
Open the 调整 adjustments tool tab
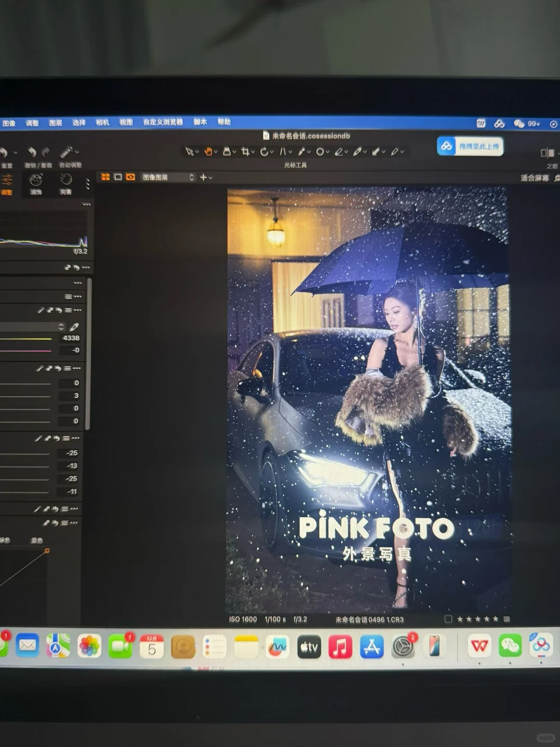(x=7, y=185)
